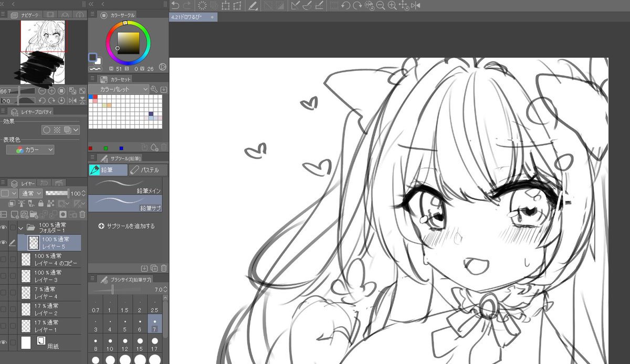Click the trash icon in Layer panel
The image size is (630, 364).
pos(82,214)
